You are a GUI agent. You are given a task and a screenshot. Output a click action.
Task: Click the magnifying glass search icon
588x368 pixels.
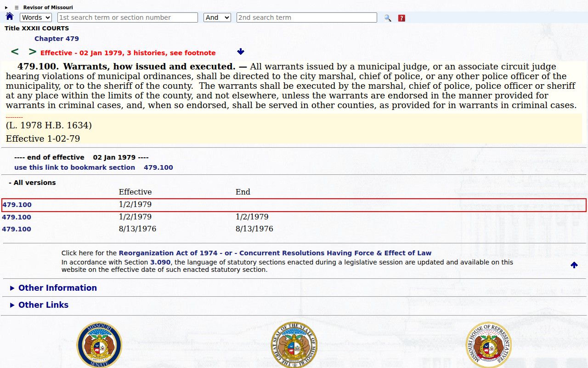tap(388, 18)
